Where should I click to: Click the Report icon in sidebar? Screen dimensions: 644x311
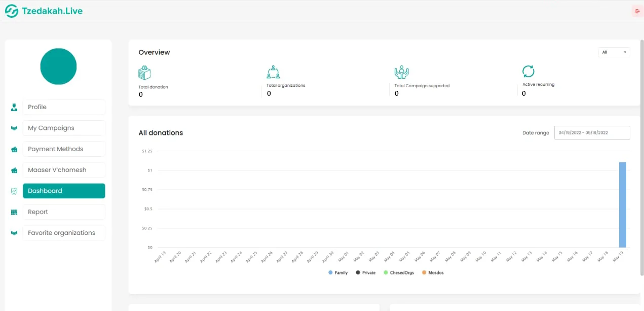pos(14,212)
